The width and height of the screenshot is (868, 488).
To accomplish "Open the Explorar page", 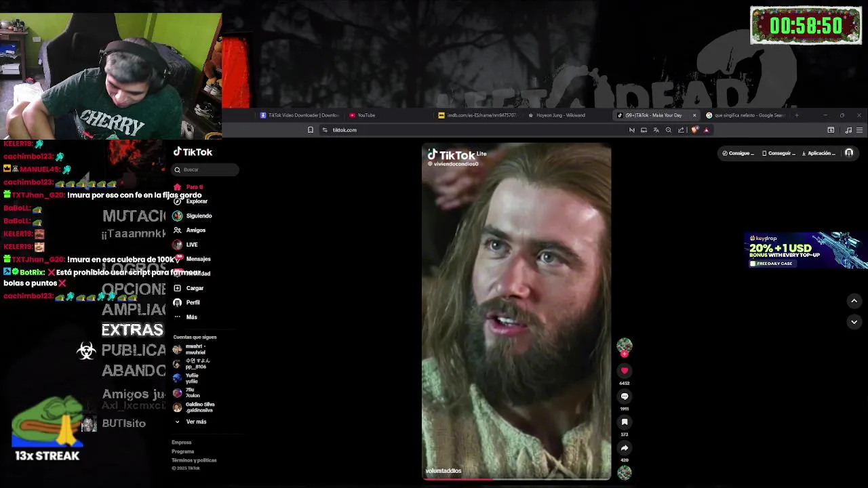I will (191, 201).
